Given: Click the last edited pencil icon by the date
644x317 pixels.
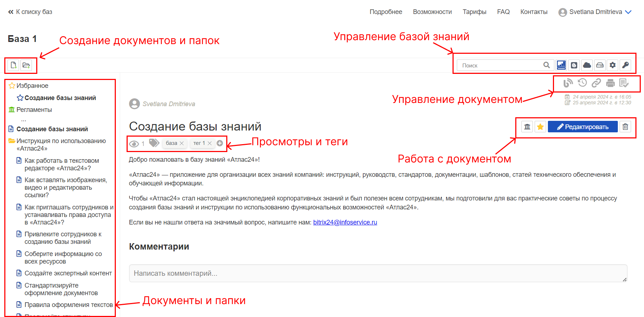Looking at the screenshot, I should [567, 103].
